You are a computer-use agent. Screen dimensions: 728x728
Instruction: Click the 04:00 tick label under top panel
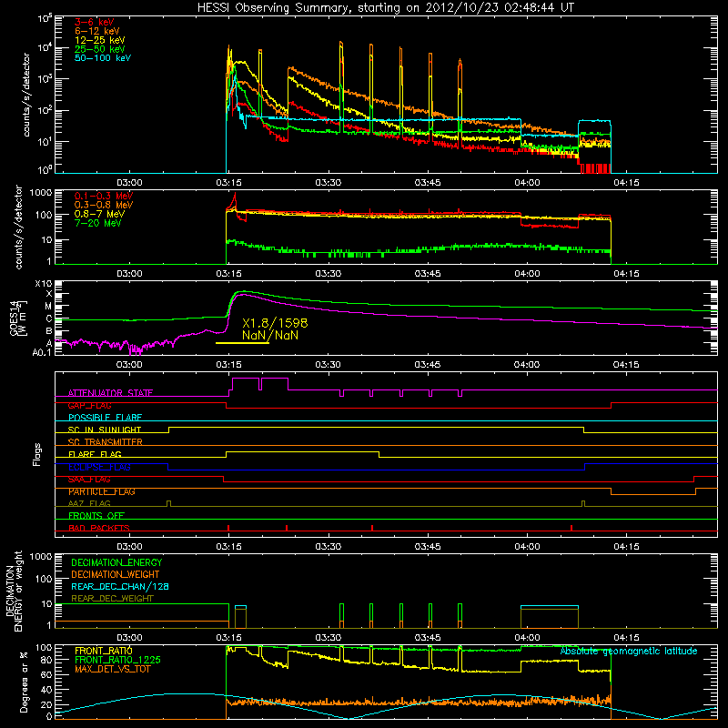click(x=527, y=183)
